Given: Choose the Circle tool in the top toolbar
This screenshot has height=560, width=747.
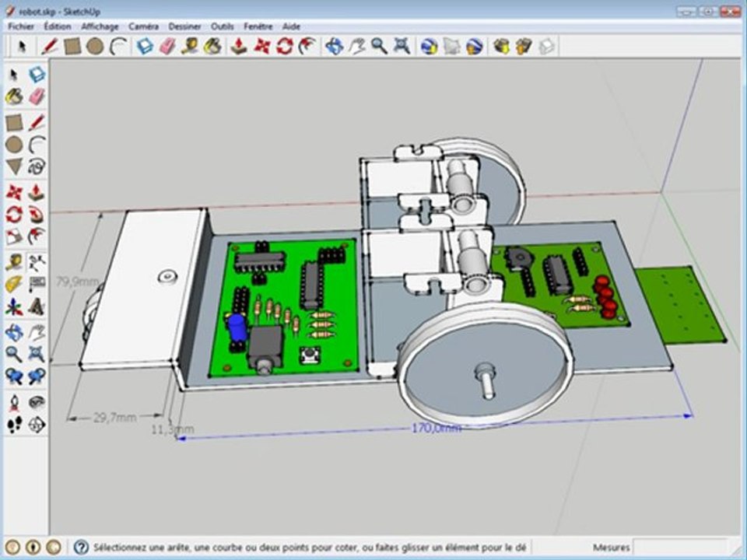Looking at the screenshot, I should pyautogui.click(x=95, y=47).
